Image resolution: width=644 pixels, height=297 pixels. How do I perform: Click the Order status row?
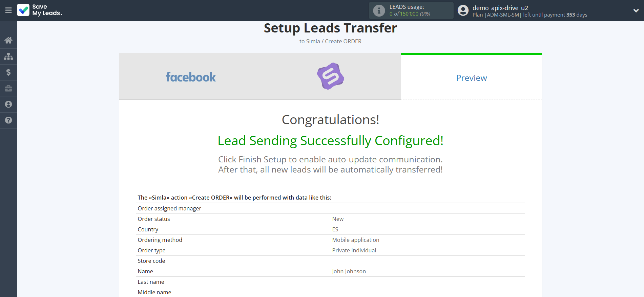coord(330,219)
